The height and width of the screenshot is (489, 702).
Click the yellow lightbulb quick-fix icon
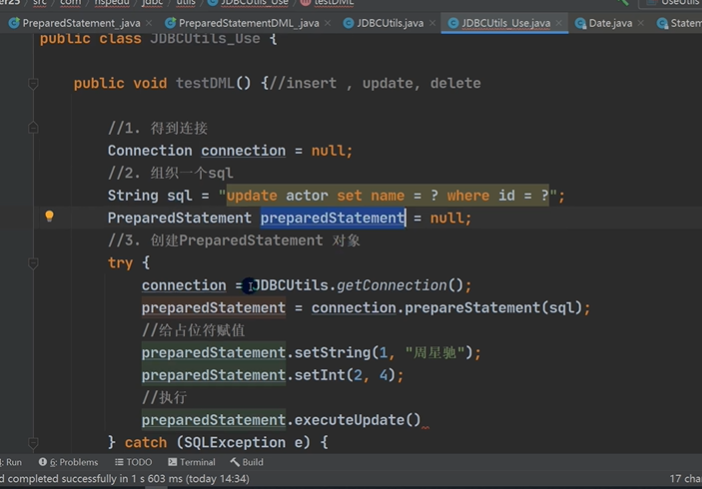(49, 216)
